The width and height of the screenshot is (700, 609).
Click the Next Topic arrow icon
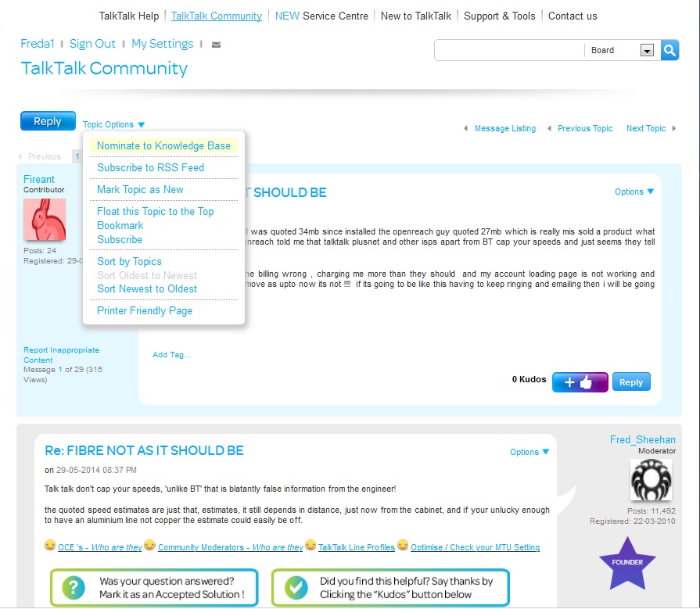pyautogui.click(x=674, y=128)
